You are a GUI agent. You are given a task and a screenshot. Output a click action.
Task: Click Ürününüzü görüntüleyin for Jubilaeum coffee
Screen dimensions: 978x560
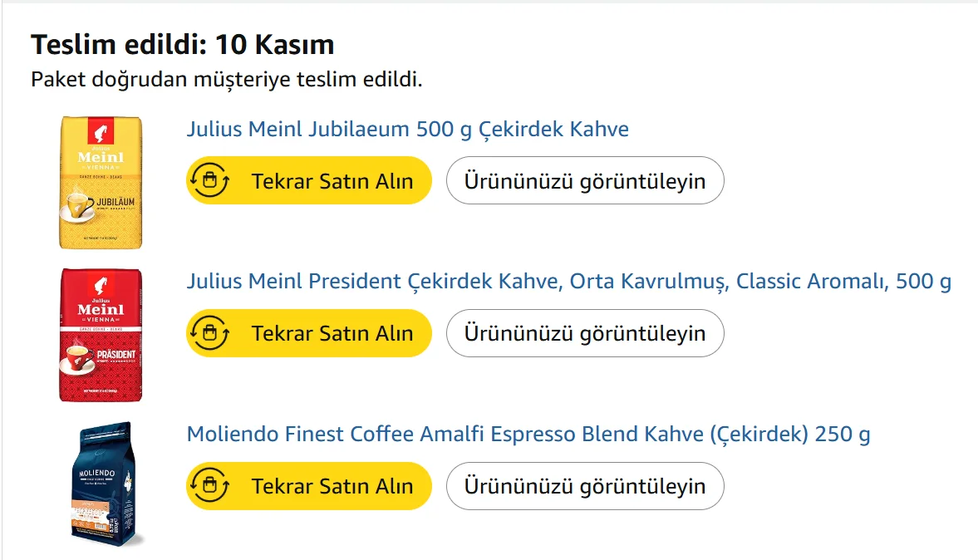[585, 180]
